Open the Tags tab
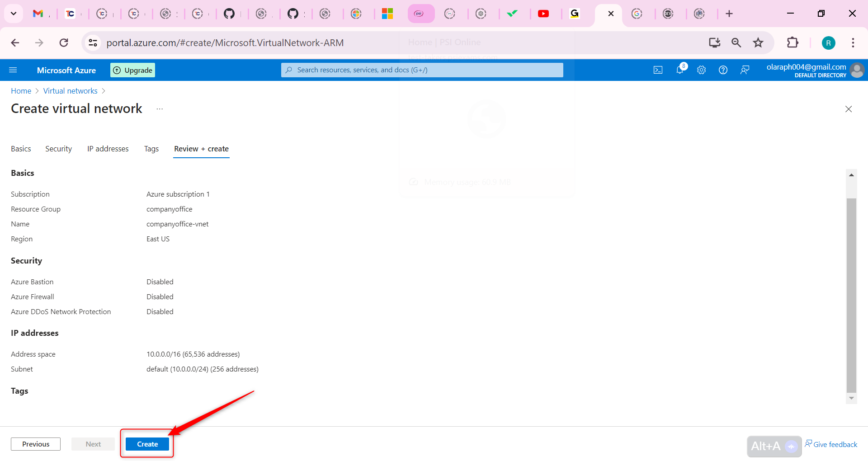868x461 pixels. pyautogui.click(x=151, y=149)
